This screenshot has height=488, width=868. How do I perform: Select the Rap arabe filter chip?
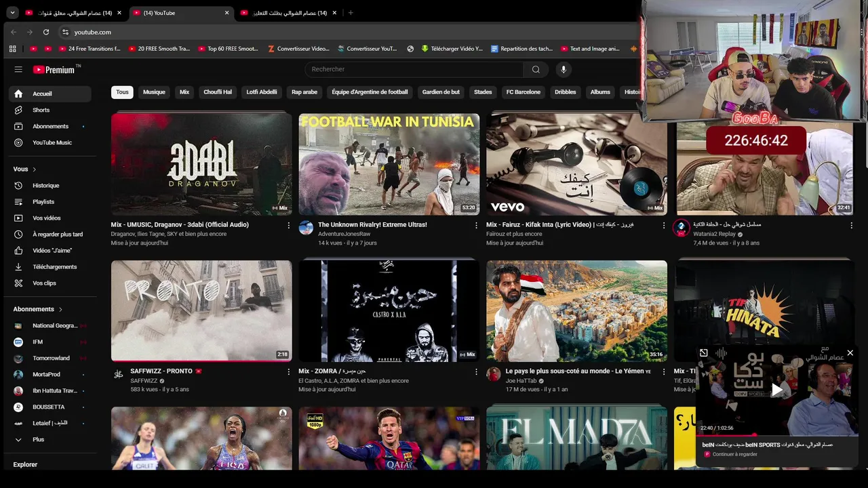304,92
